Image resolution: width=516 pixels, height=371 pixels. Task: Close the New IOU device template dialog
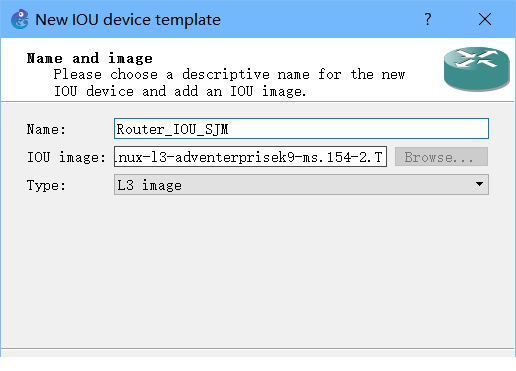[485, 19]
